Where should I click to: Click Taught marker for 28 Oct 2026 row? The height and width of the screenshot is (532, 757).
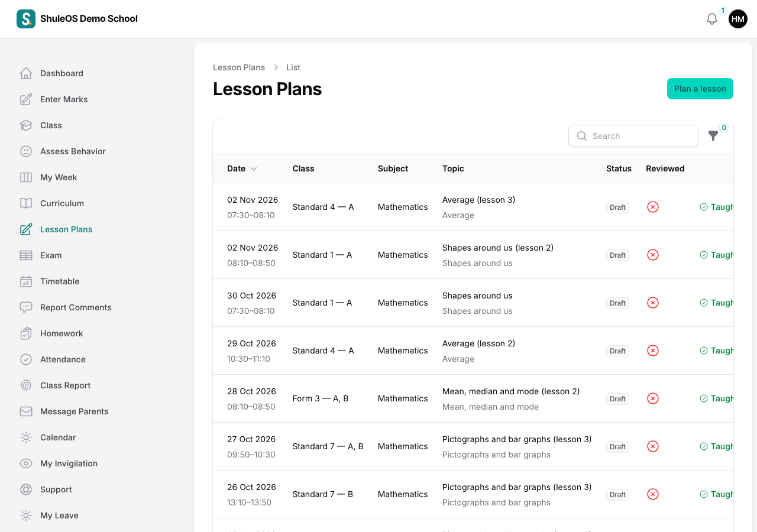pos(716,398)
